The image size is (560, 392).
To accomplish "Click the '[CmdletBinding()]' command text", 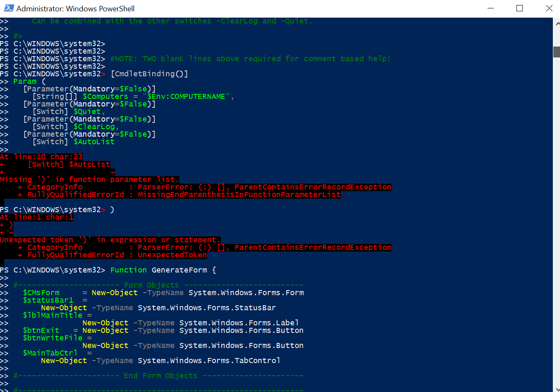I will pos(149,74).
